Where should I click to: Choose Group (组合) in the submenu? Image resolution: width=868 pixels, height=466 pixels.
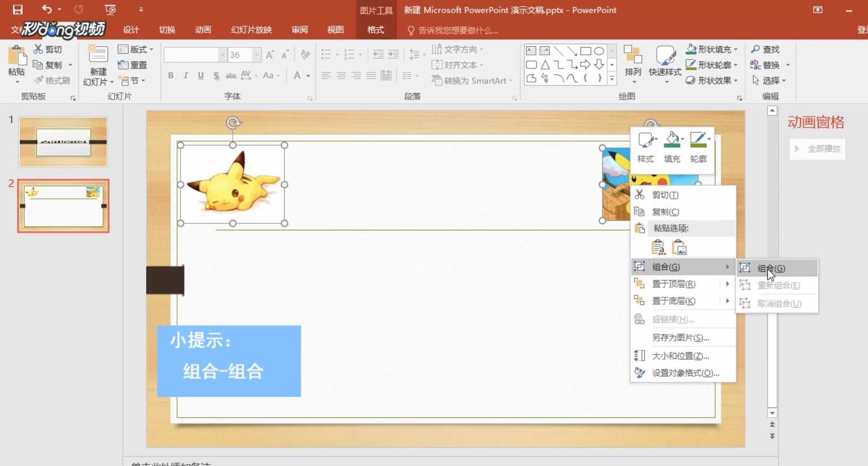[x=777, y=268]
